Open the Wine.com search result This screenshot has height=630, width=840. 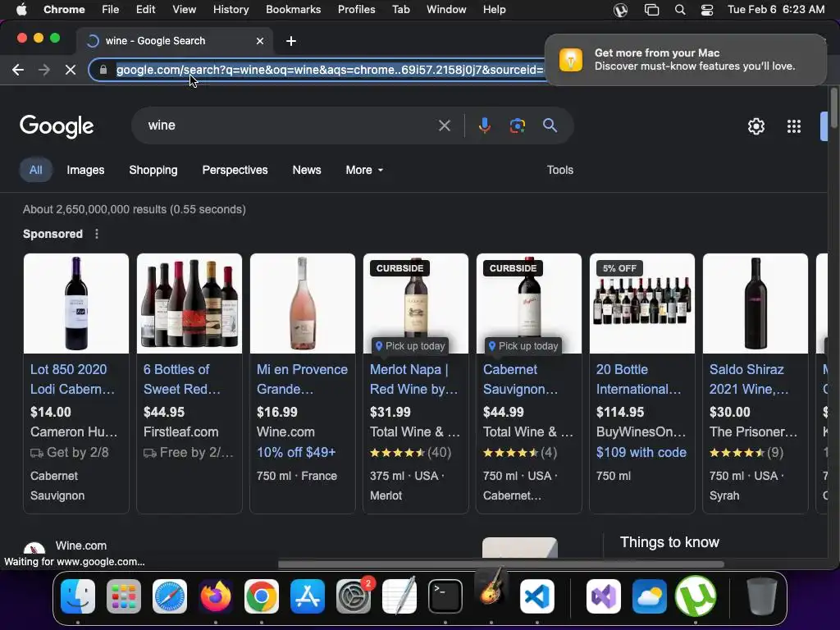coord(81,546)
